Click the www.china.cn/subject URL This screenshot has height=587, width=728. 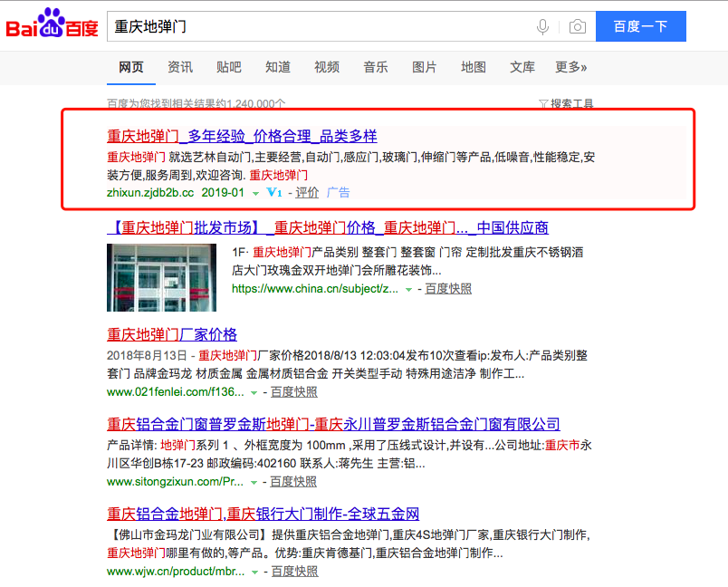point(315,288)
